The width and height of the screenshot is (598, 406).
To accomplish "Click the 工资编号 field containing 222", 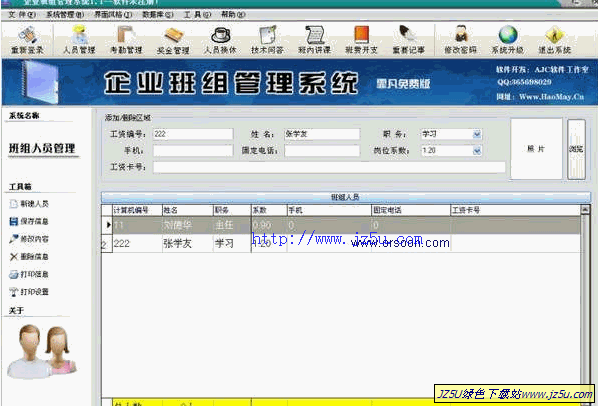I will coord(193,134).
